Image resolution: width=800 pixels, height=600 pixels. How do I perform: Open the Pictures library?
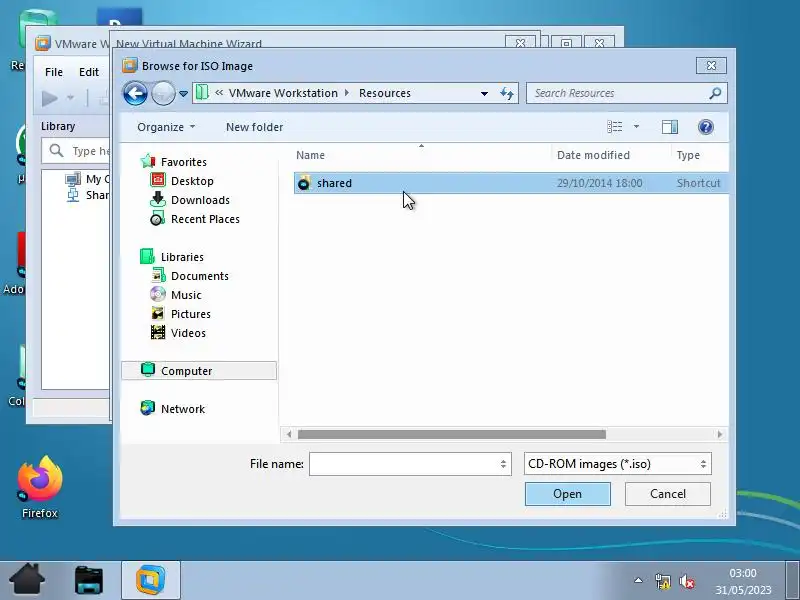[191, 314]
